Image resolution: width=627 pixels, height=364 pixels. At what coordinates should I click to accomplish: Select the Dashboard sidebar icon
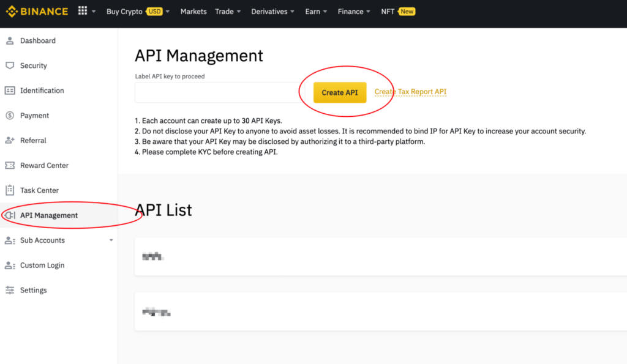coord(9,40)
